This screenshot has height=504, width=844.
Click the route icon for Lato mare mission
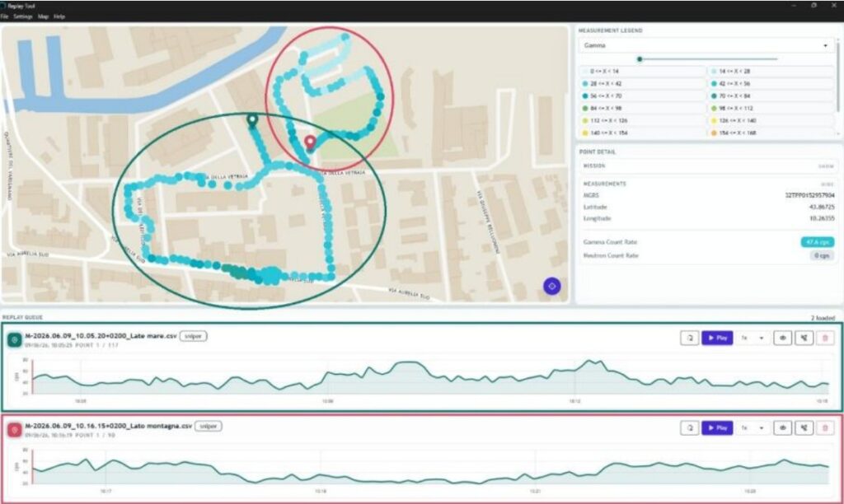[804, 338]
